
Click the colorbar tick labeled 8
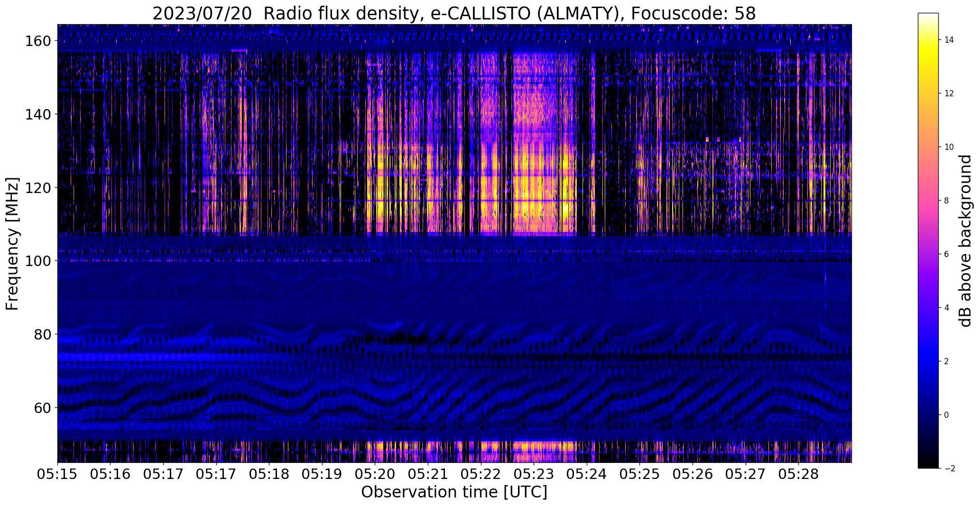[x=947, y=201]
